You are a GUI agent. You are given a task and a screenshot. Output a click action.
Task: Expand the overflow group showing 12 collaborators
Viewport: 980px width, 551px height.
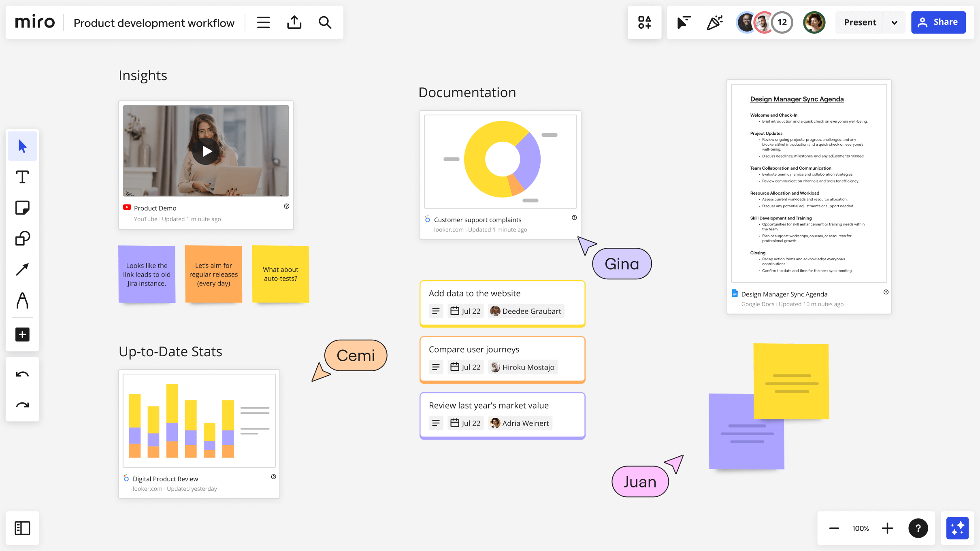(x=781, y=22)
